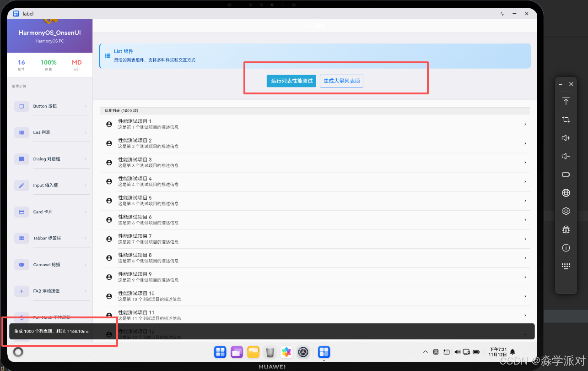
Task: Open the Card 卡片 sidebar icon
Action: 22,212
